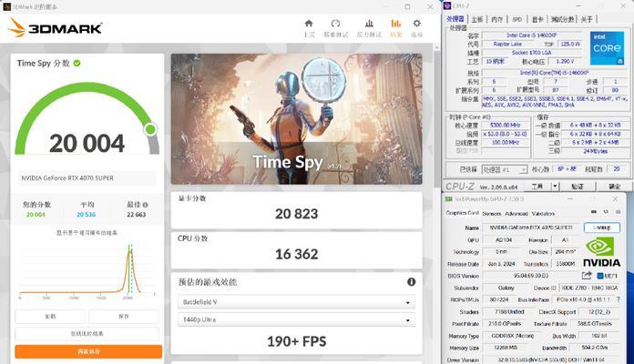Switch to CPU-Z Graphics tab
This screenshot has width=634, height=364.
click(x=537, y=19)
